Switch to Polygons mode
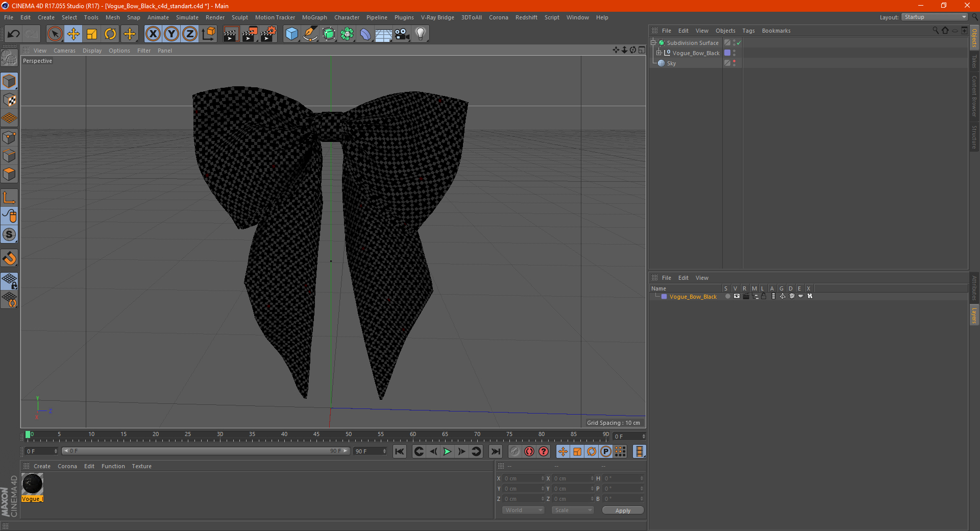Image resolution: width=980 pixels, height=531 pixels. coord(9,174)
